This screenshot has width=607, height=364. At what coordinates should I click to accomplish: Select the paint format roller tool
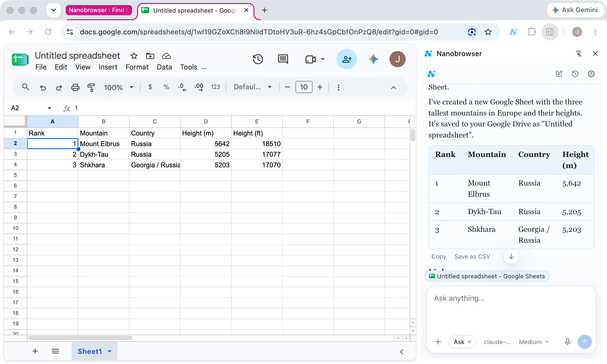tap(91, 87)
